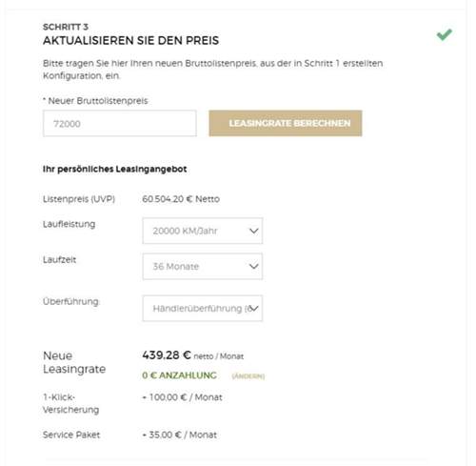The image size is (476, 466).
Task: Click the + 35,00 € / Monat service price
Action: point(180,435)
